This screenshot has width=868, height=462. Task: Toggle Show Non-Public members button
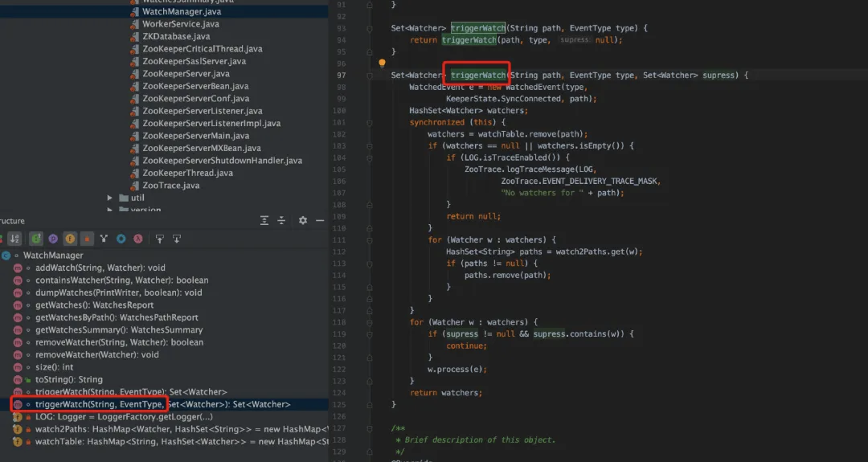87,239
